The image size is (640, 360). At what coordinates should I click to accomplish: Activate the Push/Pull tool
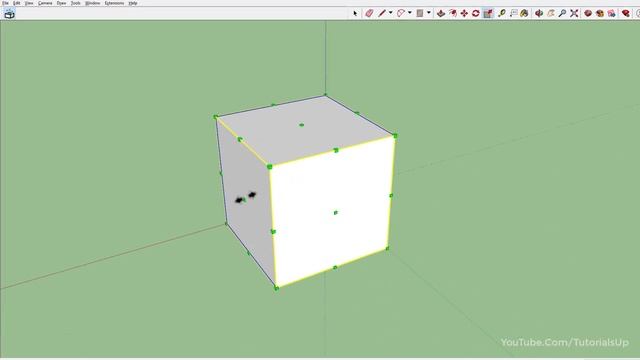[441, 13]
